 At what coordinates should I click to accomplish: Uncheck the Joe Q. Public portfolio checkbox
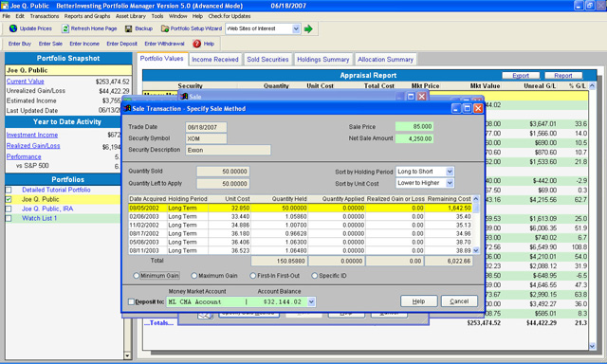coord(9,200)
